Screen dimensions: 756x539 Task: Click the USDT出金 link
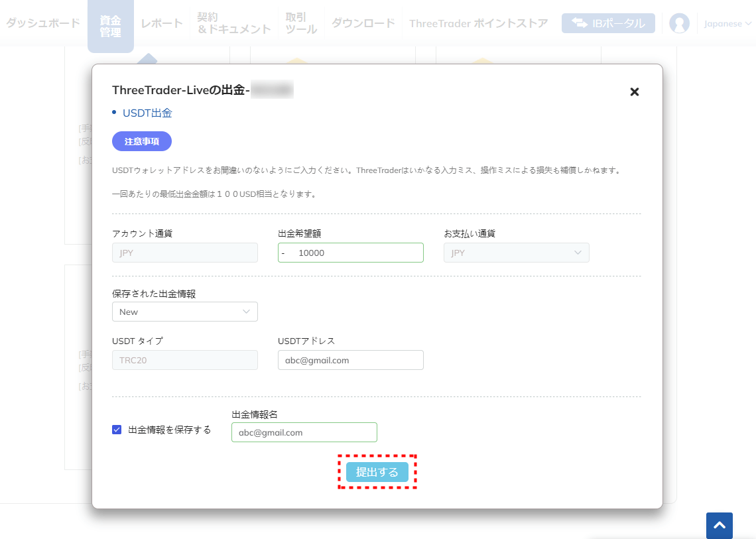pos(147,113)
